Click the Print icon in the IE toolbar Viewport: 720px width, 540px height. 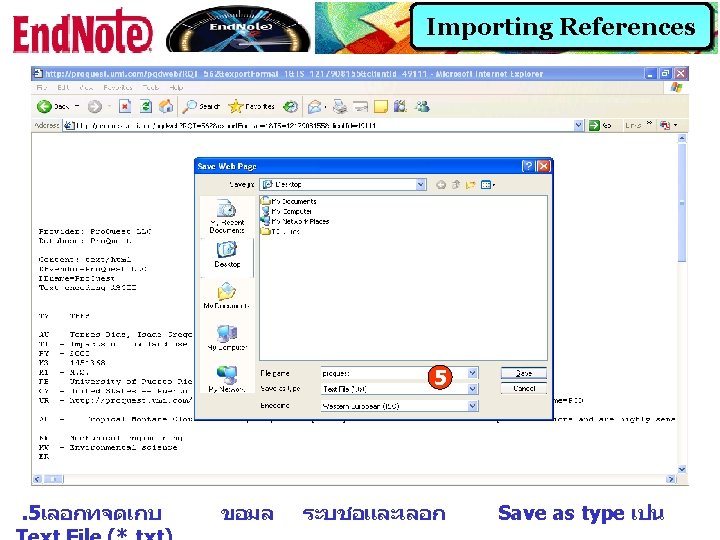[340, 107]
